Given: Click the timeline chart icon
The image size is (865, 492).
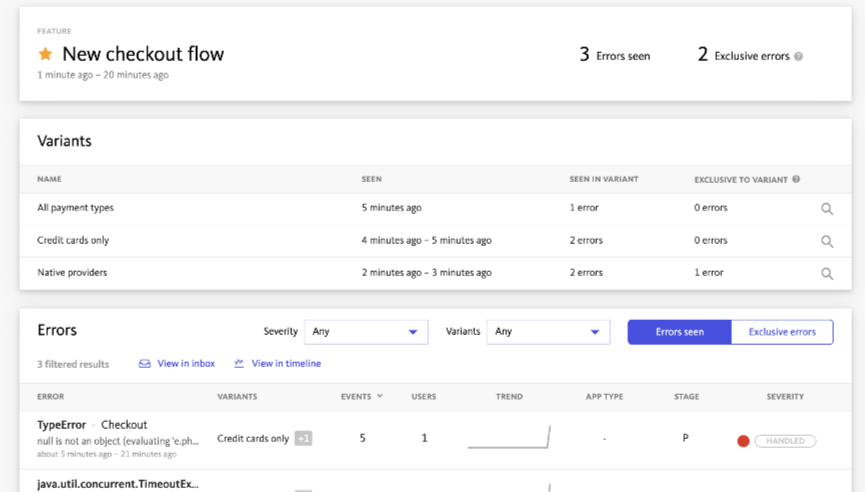Looking at the screenshot, I should (239, 364).
